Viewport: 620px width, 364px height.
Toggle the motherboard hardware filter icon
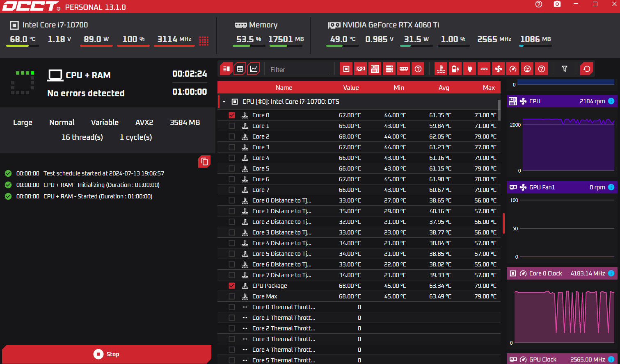pyautogui.click(x=375, y=69)
